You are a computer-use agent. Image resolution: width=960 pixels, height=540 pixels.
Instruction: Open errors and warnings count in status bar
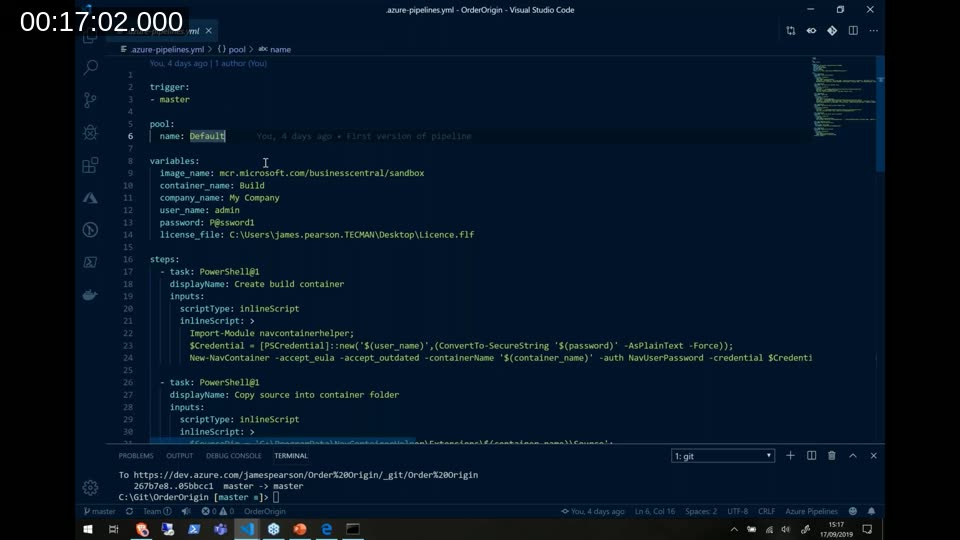[218, 511]
